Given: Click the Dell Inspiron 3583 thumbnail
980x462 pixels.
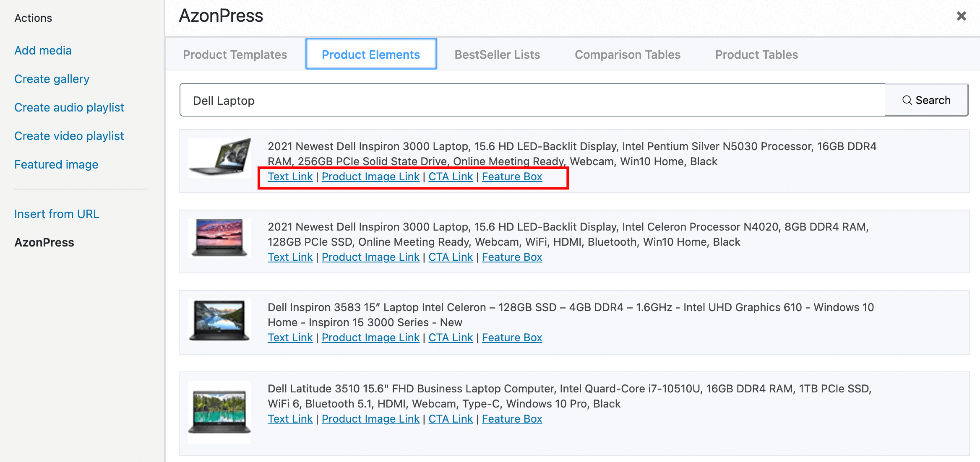Looking at the screenshot, I should tap(219, 320).
